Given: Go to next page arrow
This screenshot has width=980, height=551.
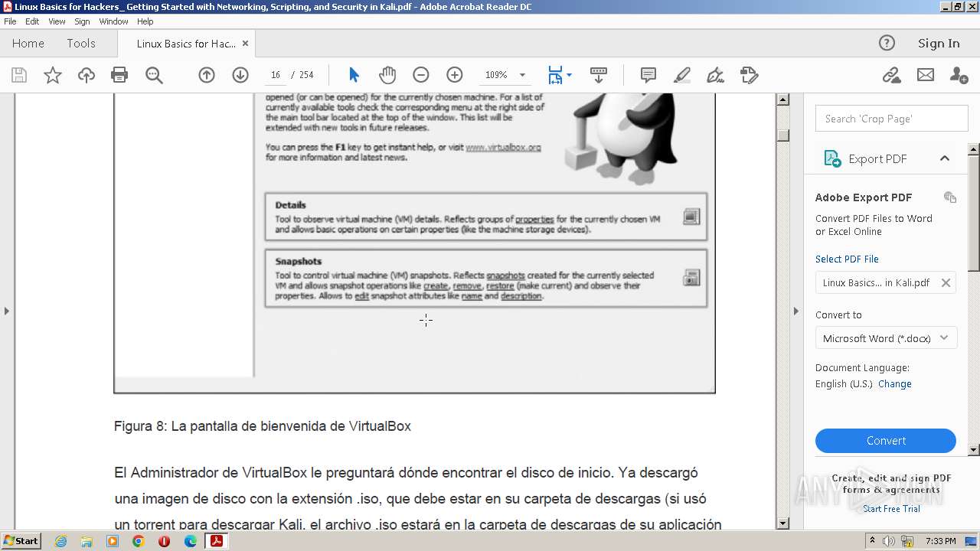Looking at the screenshot, I should tap(240, 75).
